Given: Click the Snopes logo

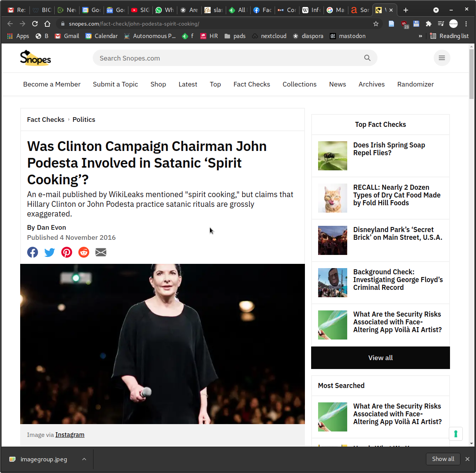Looking at the screenshot, I should click(x=35, y=58).
